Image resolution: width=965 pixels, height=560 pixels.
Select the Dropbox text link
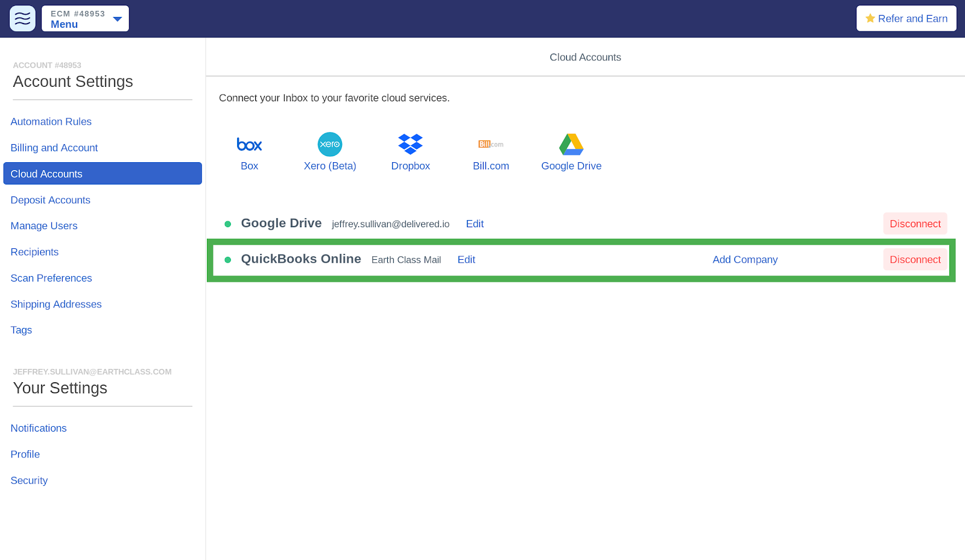(x=411, y=166)
